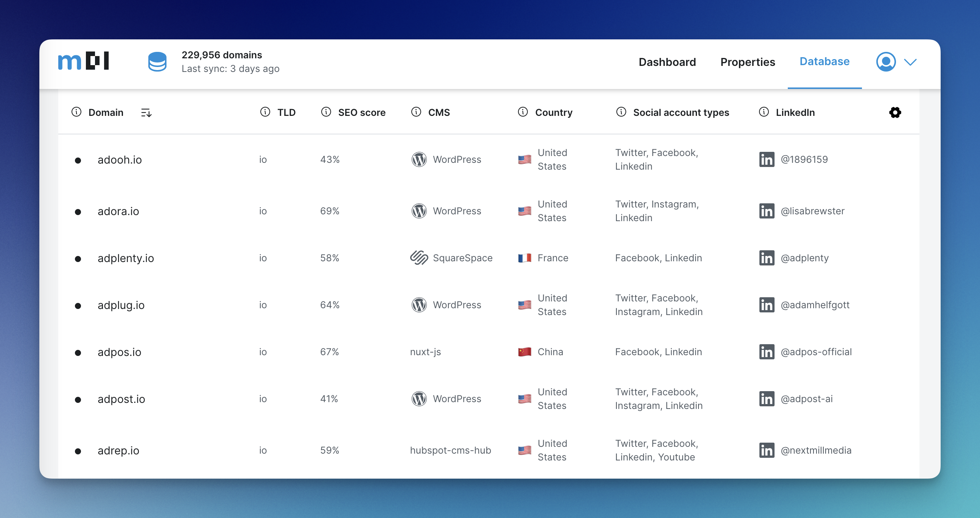This screenshot has height=518, width=980.
Task: Open table settings gear icon
Action: tap(895, 112)
